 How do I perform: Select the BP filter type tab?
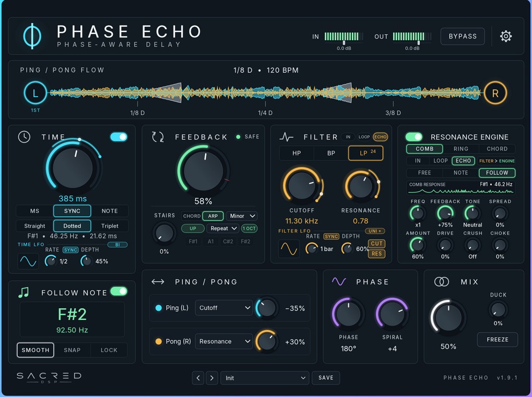coord(331,153)
